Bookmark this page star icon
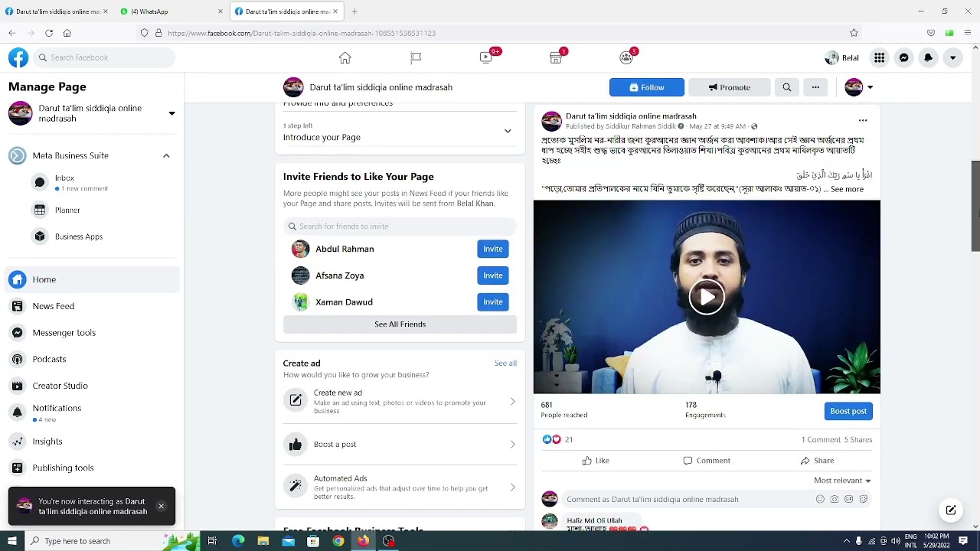Screen dimensions: 980x551 (854, 33)
